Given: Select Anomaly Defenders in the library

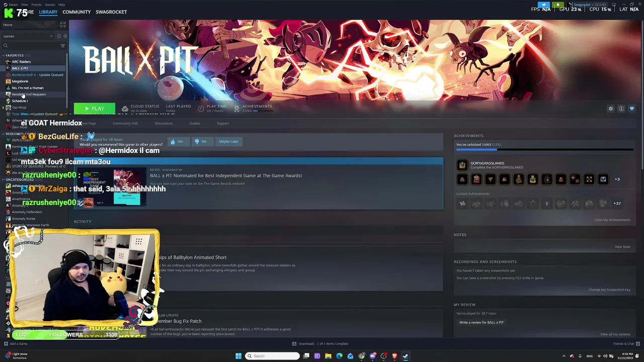Looking at the screenshot, I should [x=27, y=212].
